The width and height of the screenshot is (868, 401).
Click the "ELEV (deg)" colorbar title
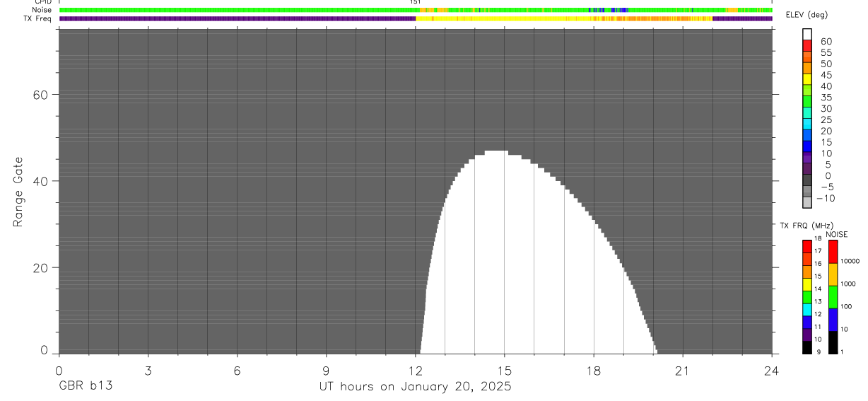pyautogui.click(x=807, y=15)
